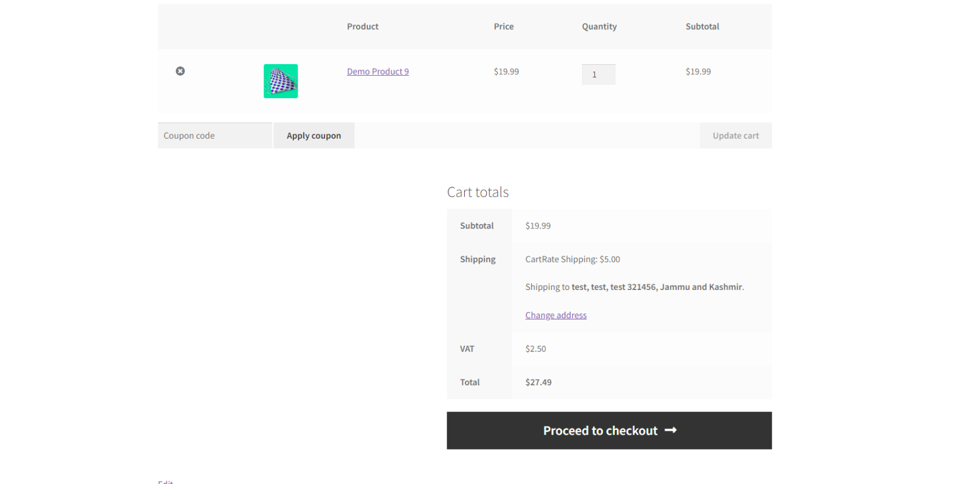Click the Demo Product 9 thumbnail image
The image size is (980, 484).
(281, 81)
